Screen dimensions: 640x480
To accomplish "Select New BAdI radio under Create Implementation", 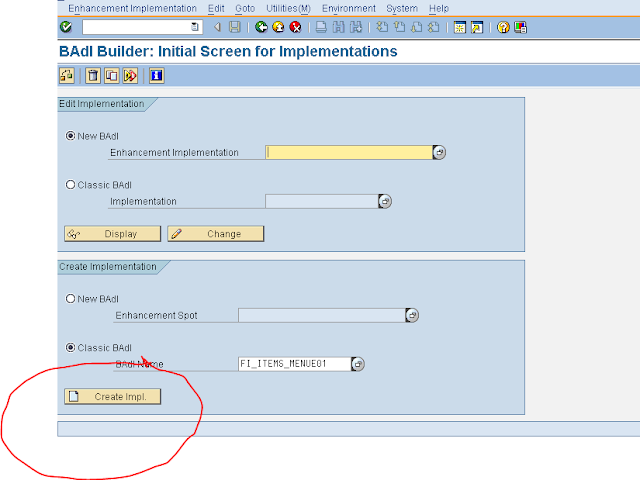I will pos(70,299).
